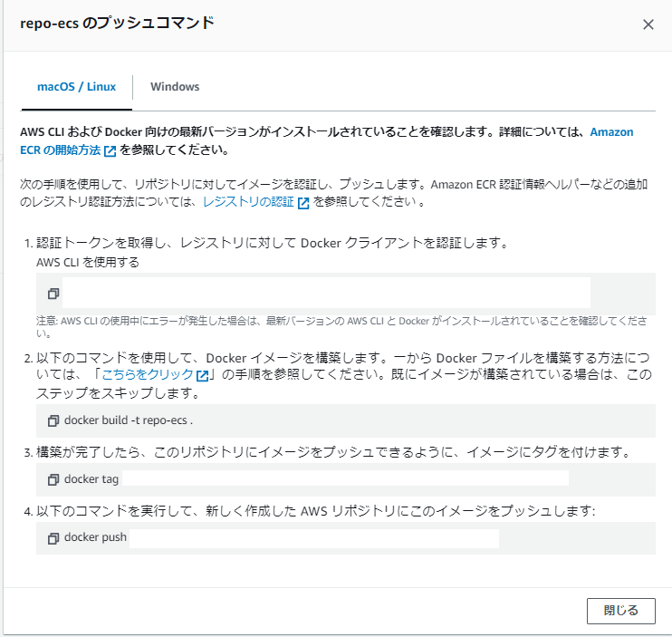This screenshot has height=637, width=672.
Task: Switch to the macOS / Linux tab
Action: (x=76, y=87)
